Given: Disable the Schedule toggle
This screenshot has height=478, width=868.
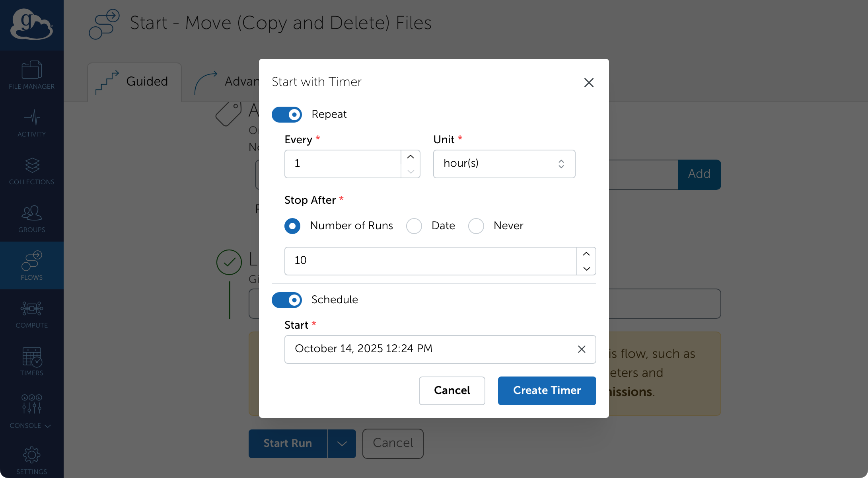Looking at the screenshot, I should coord(286,300).
